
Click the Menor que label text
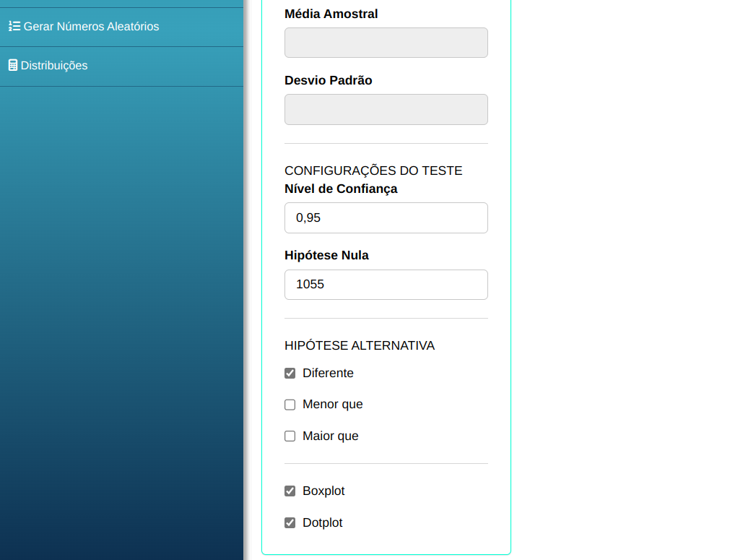(x=332, y=405)
